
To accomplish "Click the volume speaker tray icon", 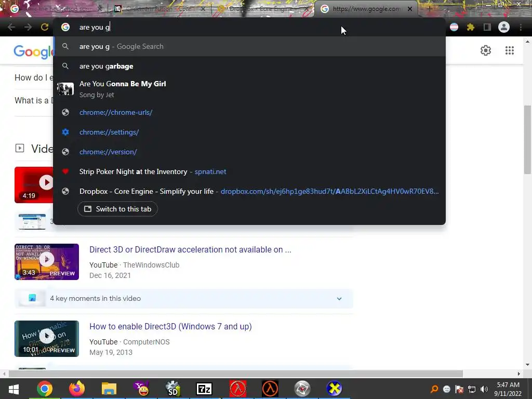I will point(484,389).
